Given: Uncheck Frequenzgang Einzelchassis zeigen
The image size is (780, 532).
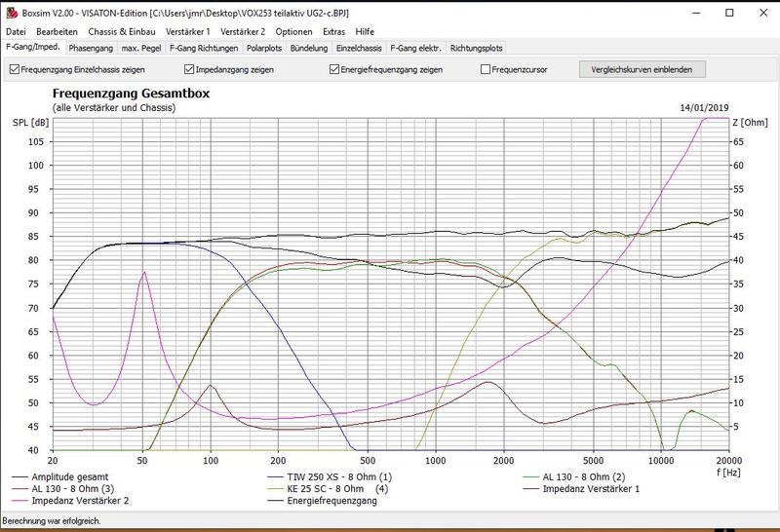Looking at the screenshot, I should point(15,70).
